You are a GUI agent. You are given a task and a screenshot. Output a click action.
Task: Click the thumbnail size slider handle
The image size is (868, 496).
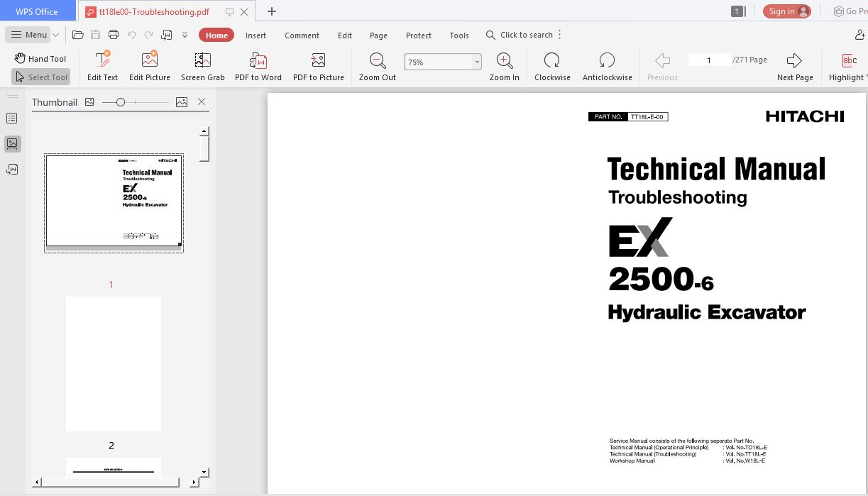[x=121, y=102]
